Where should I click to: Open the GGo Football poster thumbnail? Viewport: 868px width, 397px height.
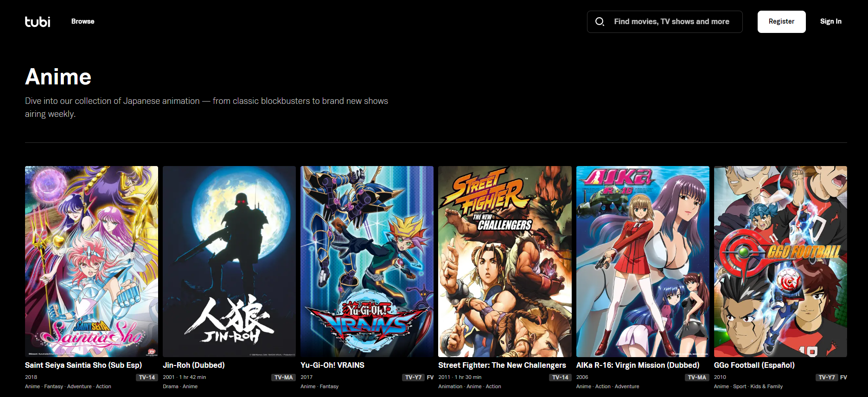(x=780, y=262)
